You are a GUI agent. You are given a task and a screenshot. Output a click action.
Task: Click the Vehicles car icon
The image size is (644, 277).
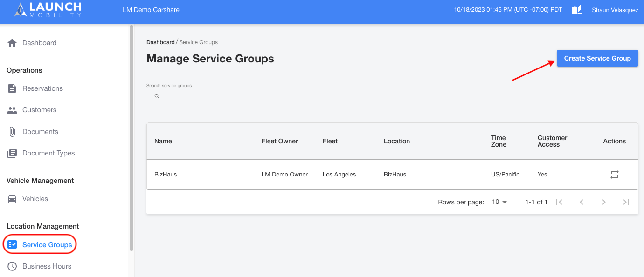13,199
